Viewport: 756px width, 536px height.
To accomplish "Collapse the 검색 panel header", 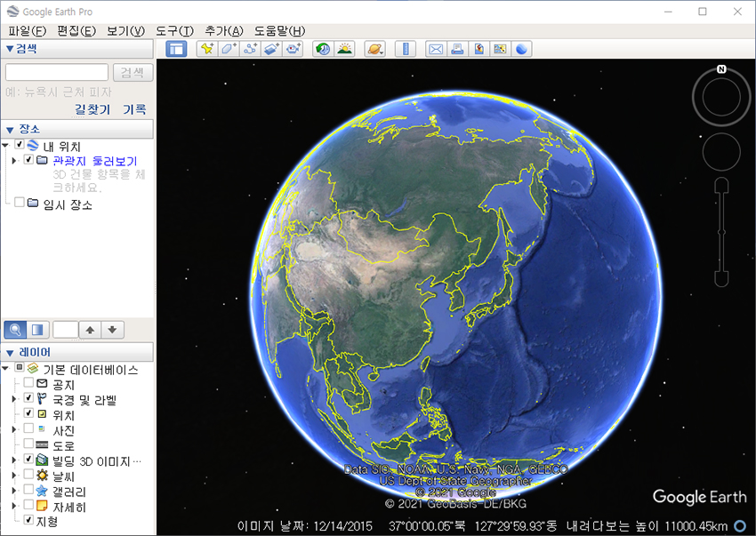I will point(77,49).
